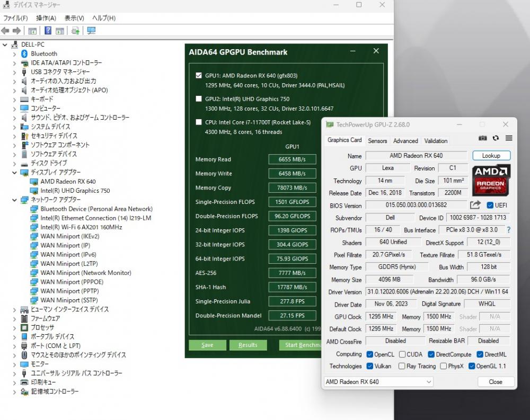Open ファイル(F) menu
This screenshot has width=530, height=420.
point(15,18)
